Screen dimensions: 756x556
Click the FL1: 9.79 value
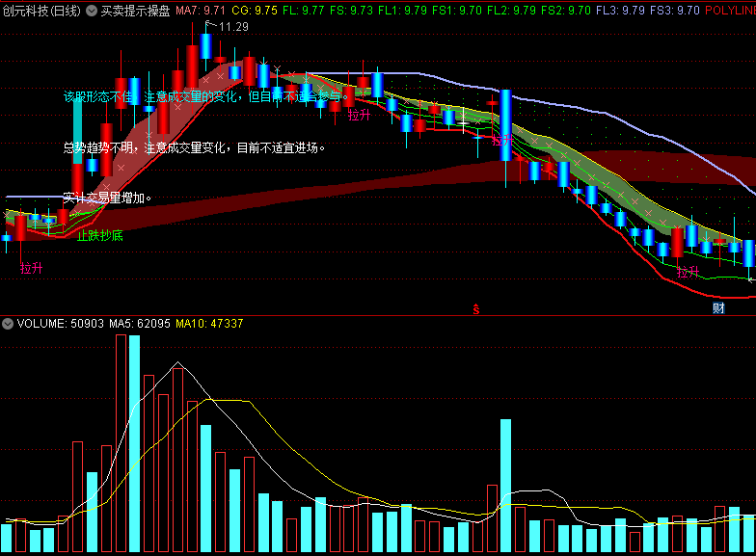click(403, 10)
